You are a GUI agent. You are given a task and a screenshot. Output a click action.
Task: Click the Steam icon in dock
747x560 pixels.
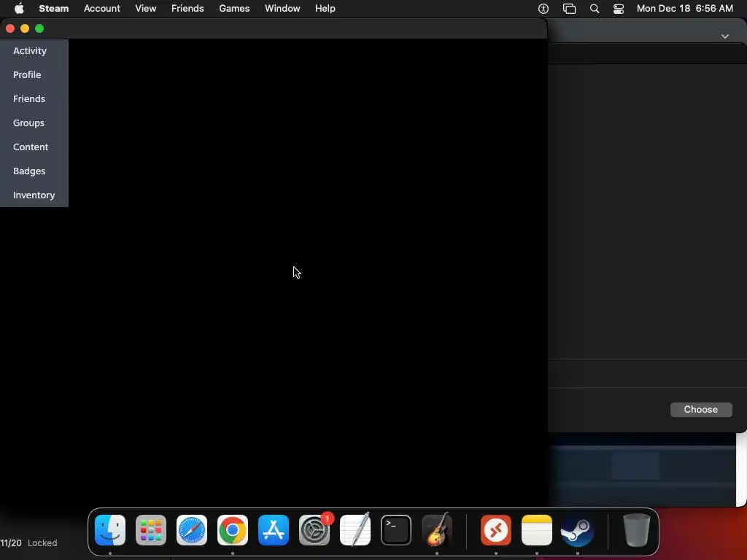(x=578, y=530)
